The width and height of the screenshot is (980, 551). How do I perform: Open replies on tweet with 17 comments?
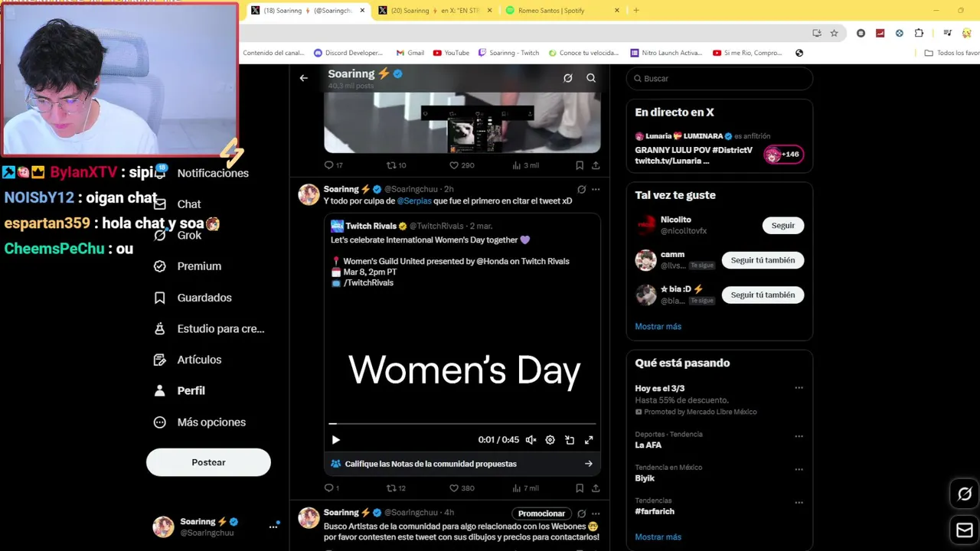pos(333,165)
